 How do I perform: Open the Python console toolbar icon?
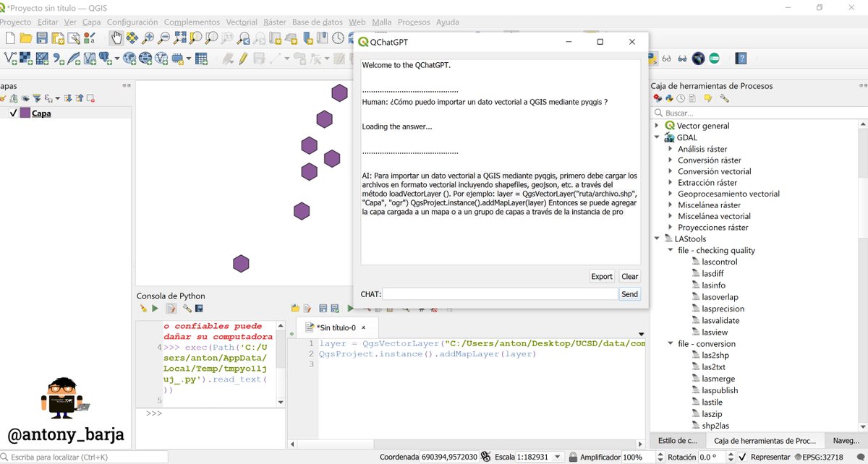[654, 58]
